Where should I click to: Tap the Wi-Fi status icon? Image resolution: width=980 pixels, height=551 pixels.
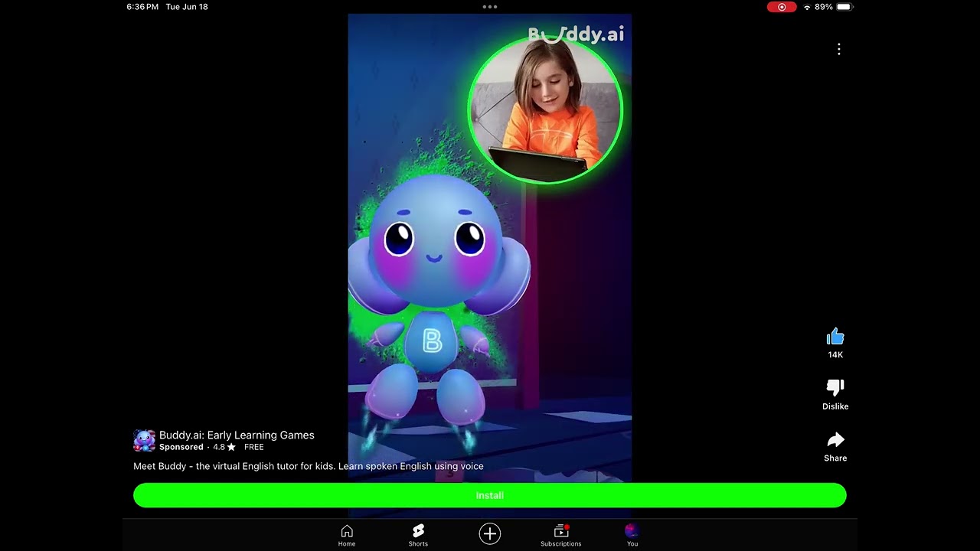pos(807,7)
